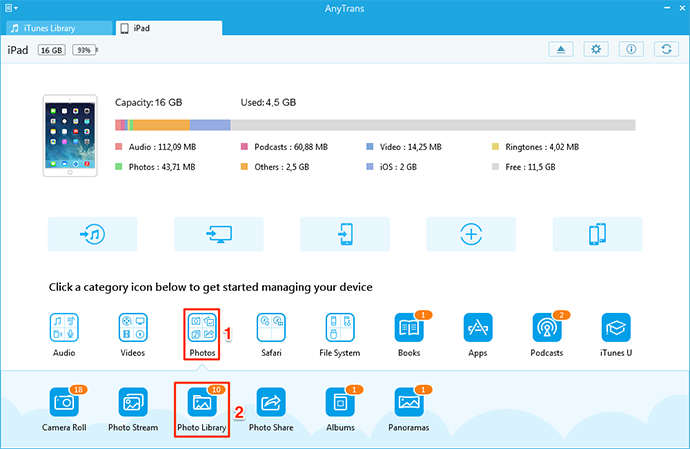The height and width of the screenshot is (449, 690).
Task: Click the 93% battery indicator
Action: [x=85, y=50]
